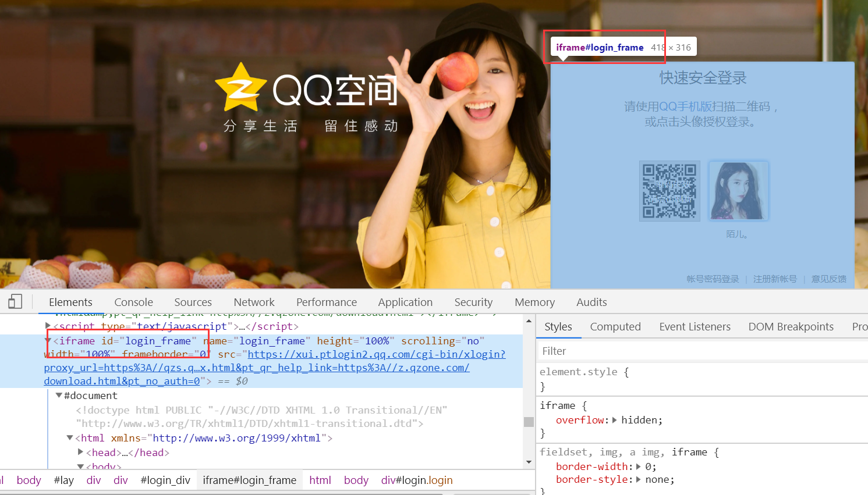The width and height of the screenshot is (868, 495).
Task: Select html breadcrumb after iframe#login_frame
Action: pyautogui.click(x=320, y=480)
